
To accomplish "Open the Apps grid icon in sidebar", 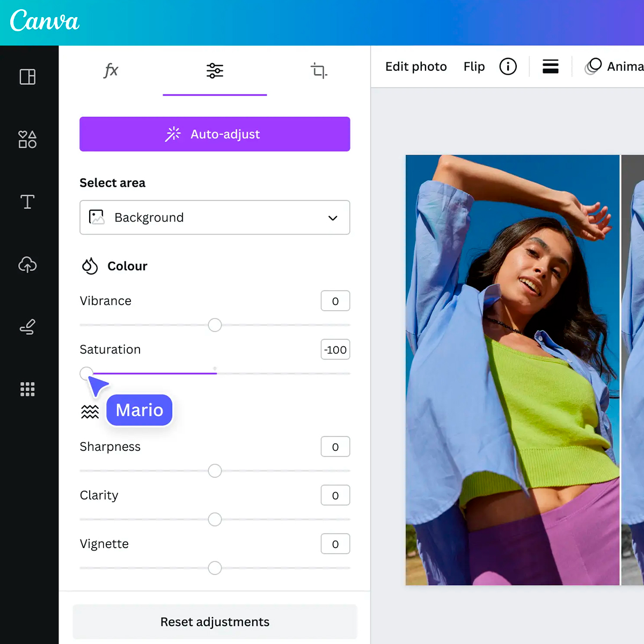I will (x=27, y=389).
